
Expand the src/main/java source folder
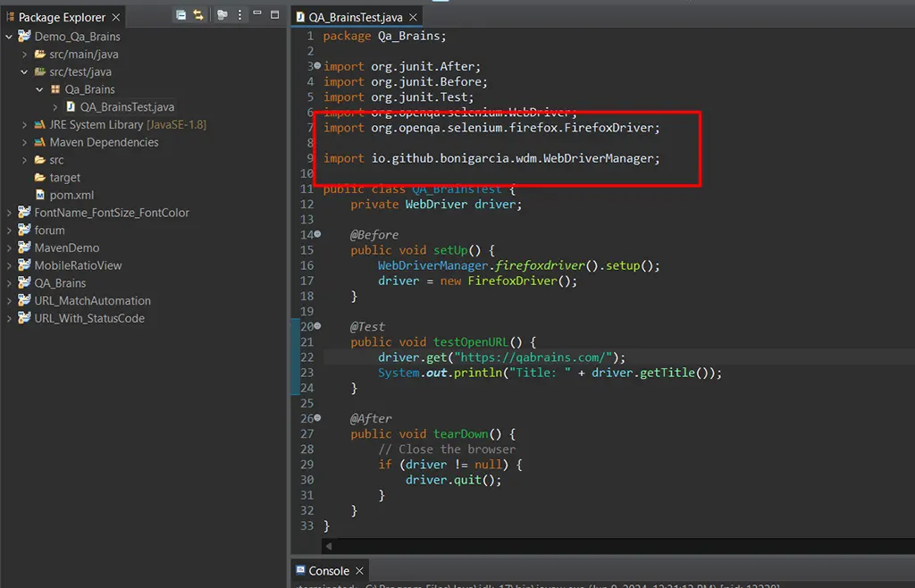(x=25, y=55)
